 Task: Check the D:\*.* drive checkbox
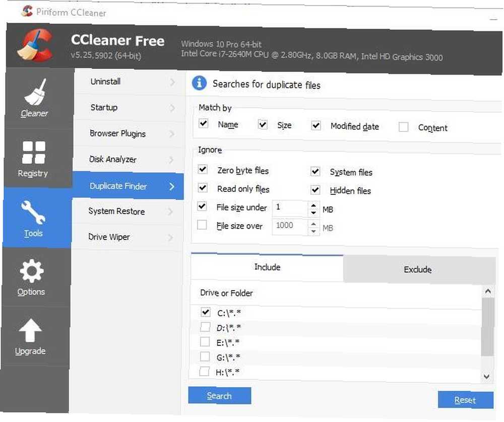click(x=205, y=327)
